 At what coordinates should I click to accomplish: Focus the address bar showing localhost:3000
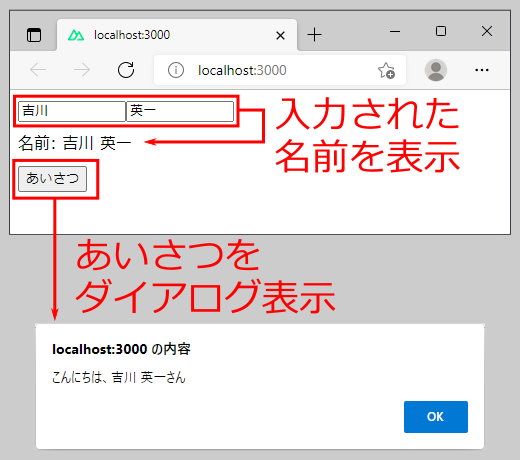(x=280, y=70)
